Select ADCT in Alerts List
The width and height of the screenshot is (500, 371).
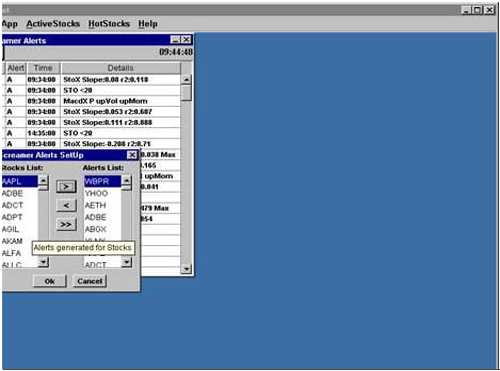click(x=103, y=265)
